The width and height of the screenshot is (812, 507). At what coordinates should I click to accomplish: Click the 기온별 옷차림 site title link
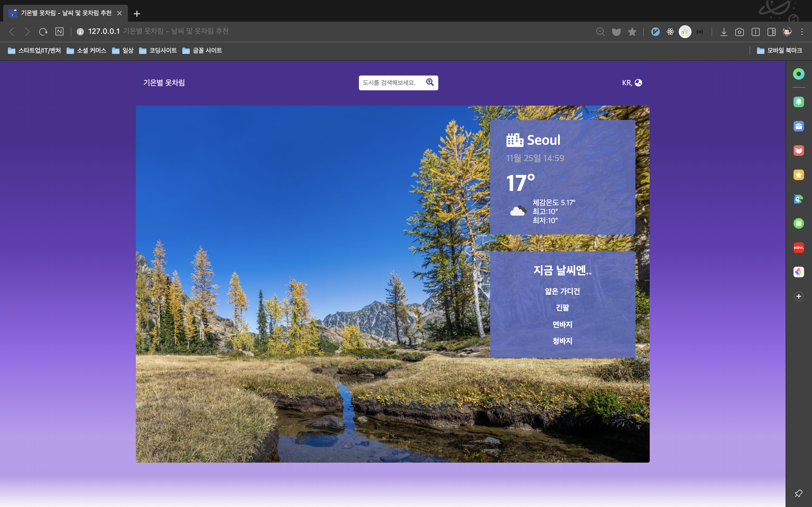(x=164, y=82)
